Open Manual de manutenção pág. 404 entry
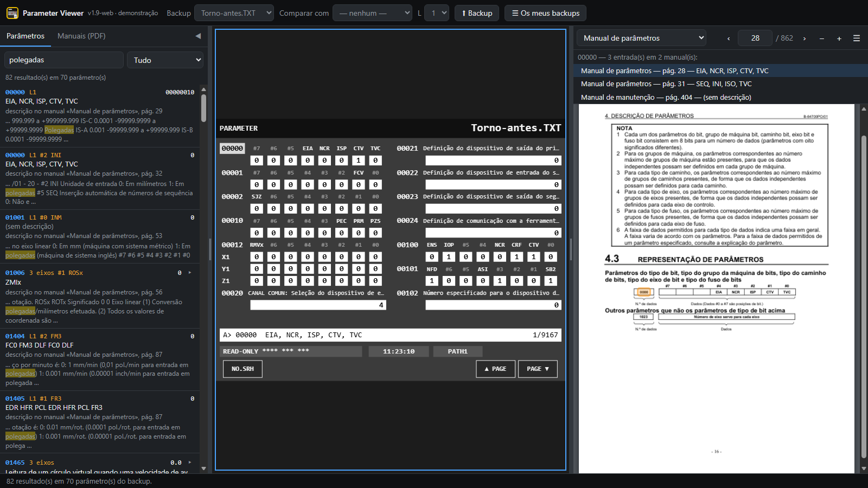This screenshot has height=488, width=868. 719,97
